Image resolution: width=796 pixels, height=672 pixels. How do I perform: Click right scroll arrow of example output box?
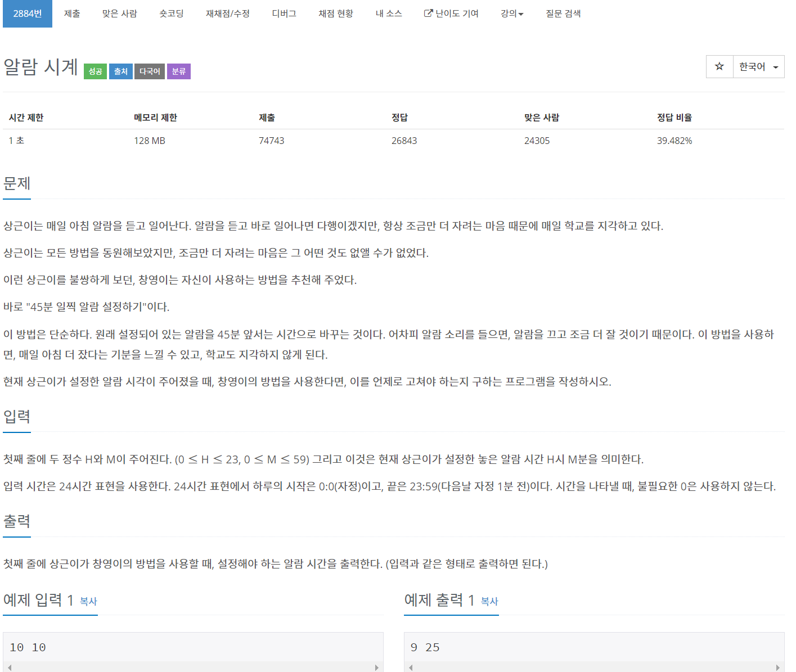click(778, 668)
